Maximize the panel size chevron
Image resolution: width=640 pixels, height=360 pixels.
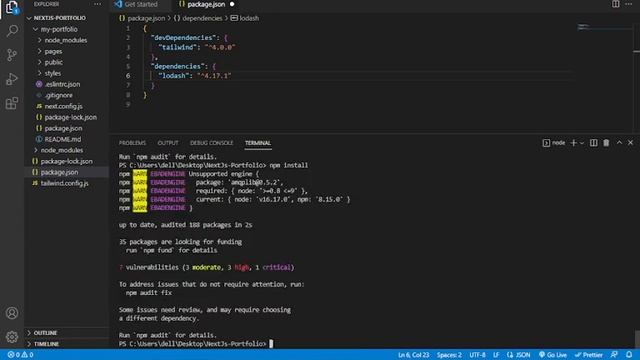(x=619, y=142)
